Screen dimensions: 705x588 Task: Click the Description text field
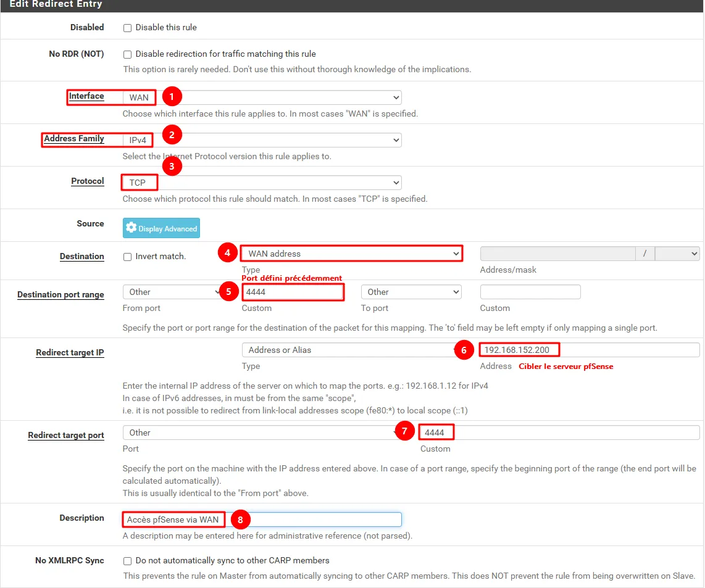tap(262, 520)
